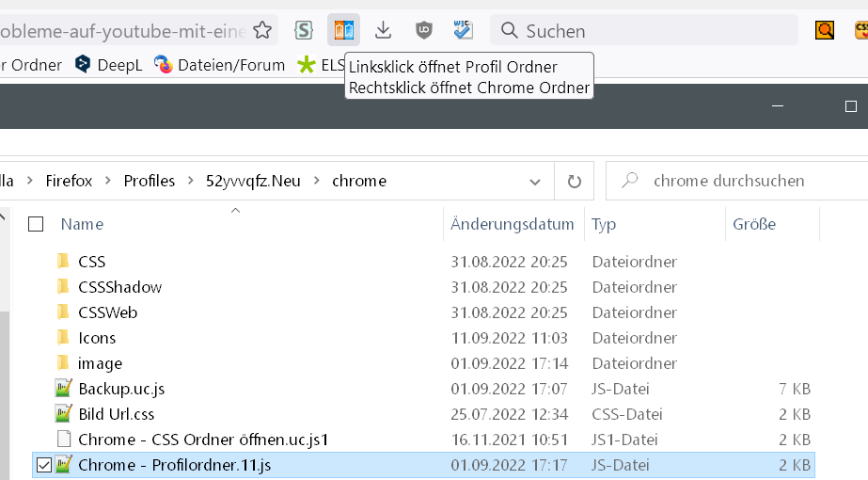Click the Profil Ordner toolbar button
This screenshot has width=868, height=480.
click(343, 31)
